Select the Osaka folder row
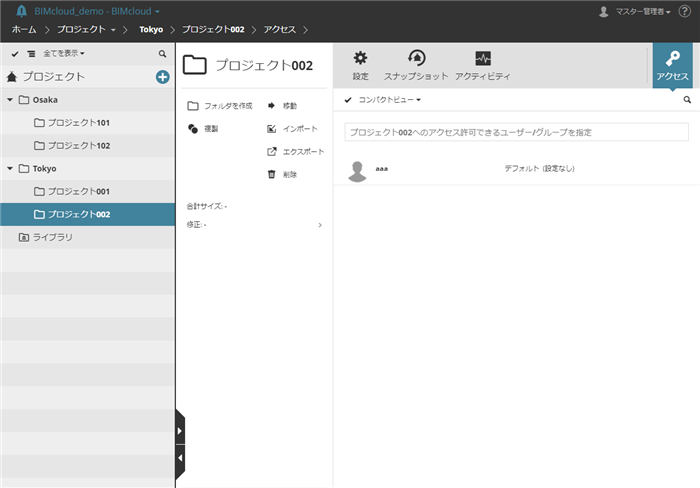The image size is (700, 488). tap(88, 100)
